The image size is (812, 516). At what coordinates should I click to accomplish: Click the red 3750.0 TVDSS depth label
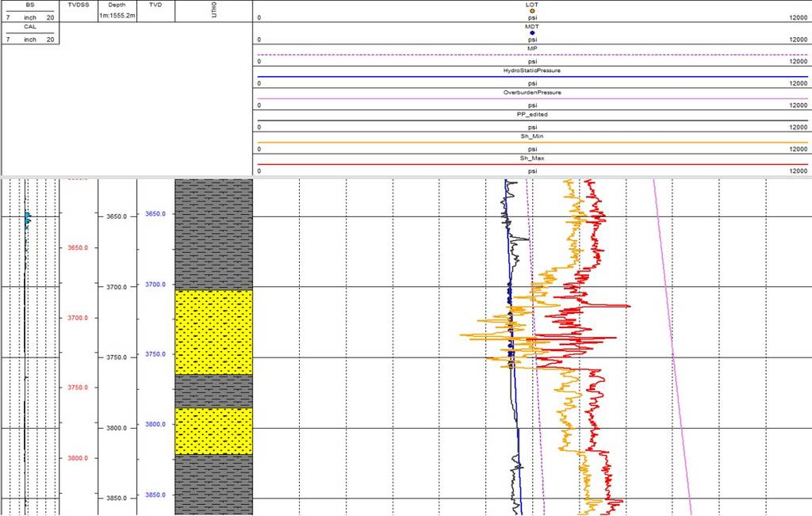[77, 388]
